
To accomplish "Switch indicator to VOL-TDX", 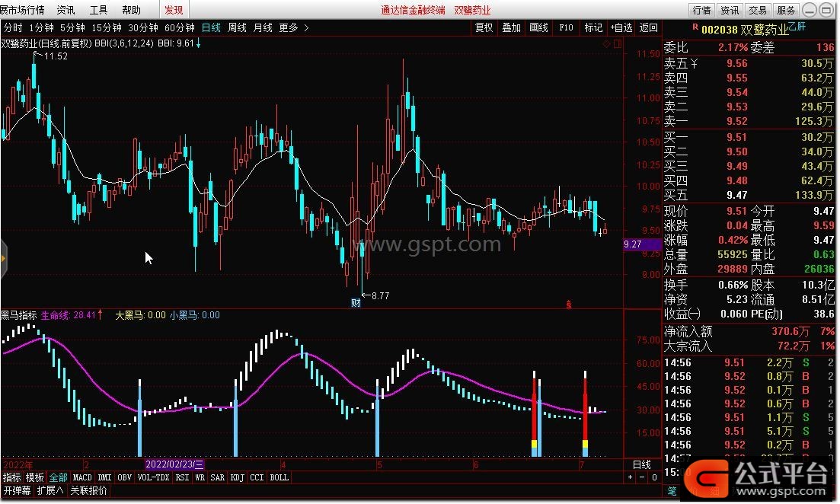I will coord(154,477).
